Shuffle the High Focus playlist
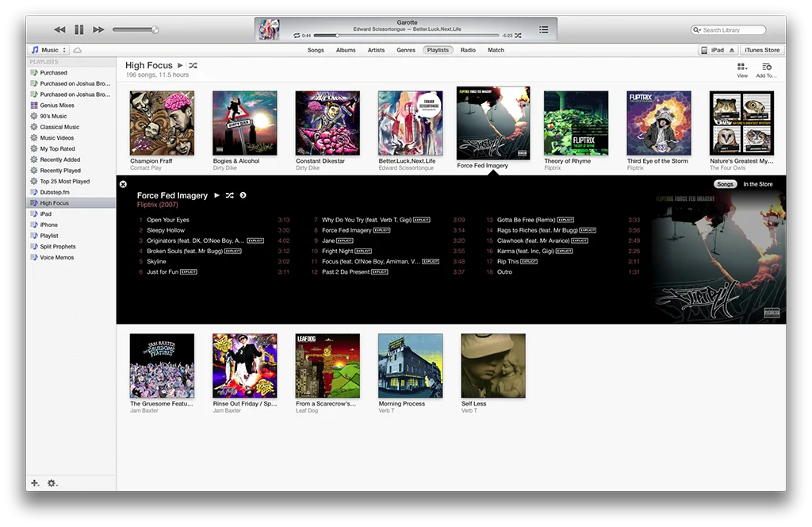The image size is (812, 527). click(x=193, y=65)
